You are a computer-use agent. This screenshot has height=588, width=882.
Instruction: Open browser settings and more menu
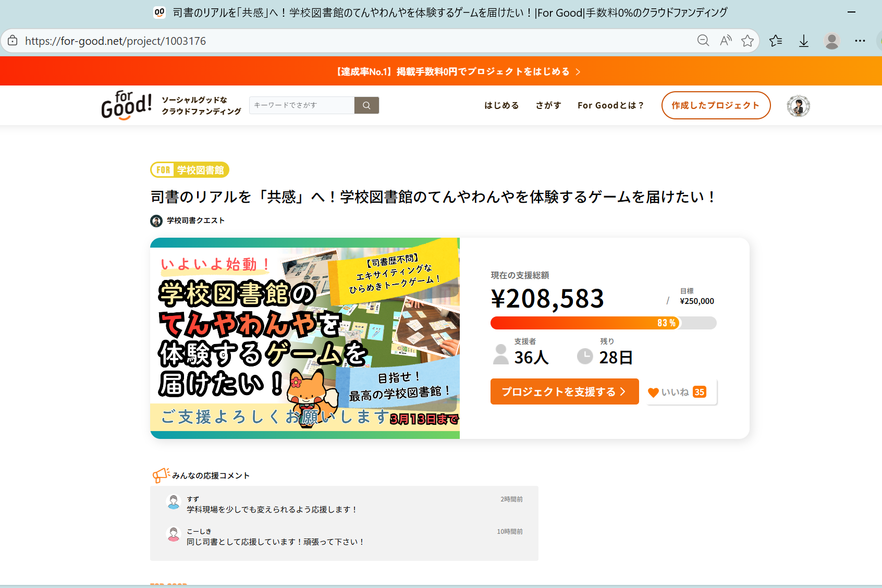(x=860, y=41)
